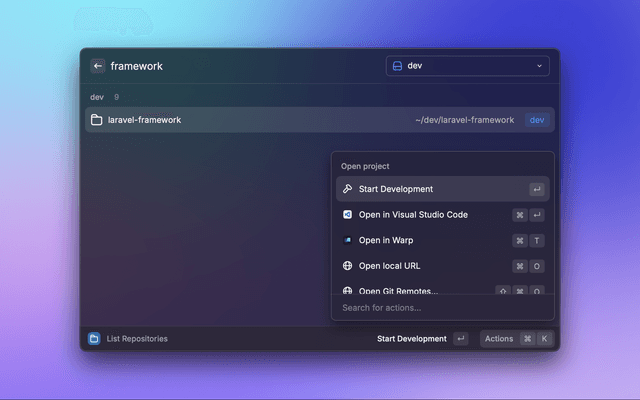Viewport: 640px width, 400px height.
Task: Click the back arrow icon
Action: coord(98,66)
